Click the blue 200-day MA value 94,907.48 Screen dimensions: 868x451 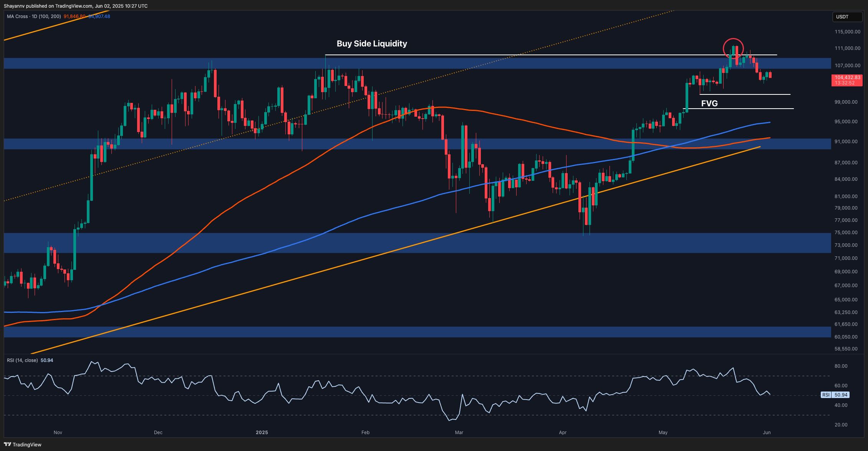[x=99, y=17]
